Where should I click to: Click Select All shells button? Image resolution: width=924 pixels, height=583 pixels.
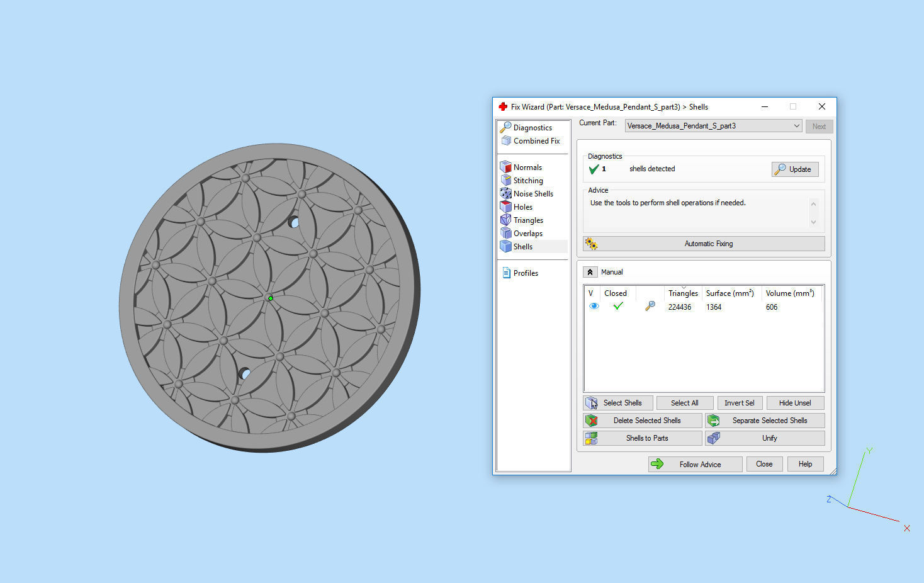pyautogui.click(x=685, y=403)
